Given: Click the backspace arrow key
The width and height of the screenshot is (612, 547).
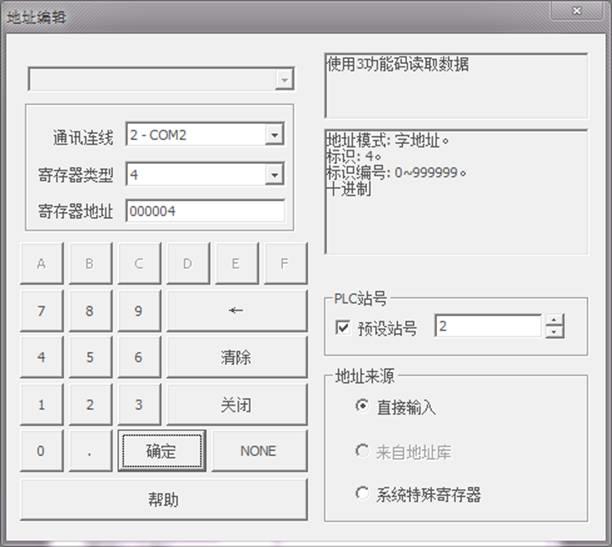Looking at the screenshot, I should click(x=236, y=311).
